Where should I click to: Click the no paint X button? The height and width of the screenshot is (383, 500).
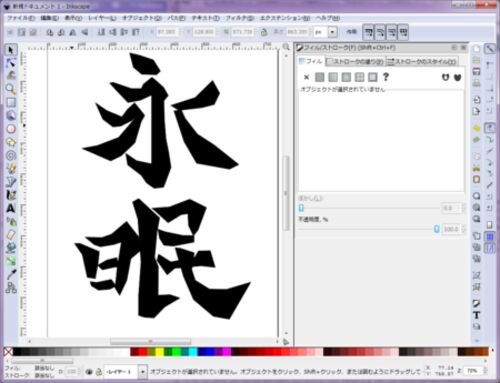coord(306,77)
